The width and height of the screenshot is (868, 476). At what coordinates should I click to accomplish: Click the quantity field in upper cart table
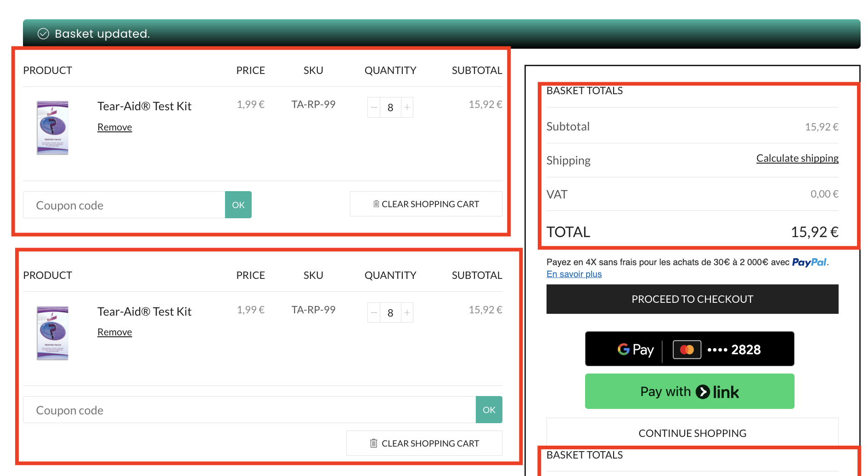click(390, 108)
